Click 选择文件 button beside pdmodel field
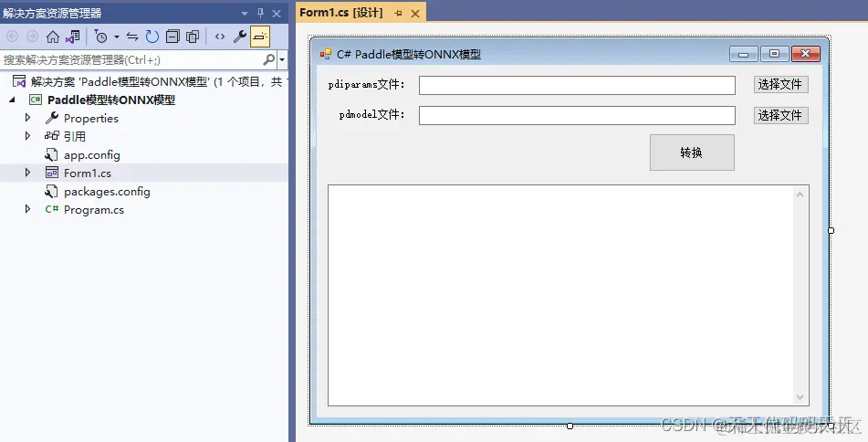Viewport: 868px width, 442px height. [780, 115]
